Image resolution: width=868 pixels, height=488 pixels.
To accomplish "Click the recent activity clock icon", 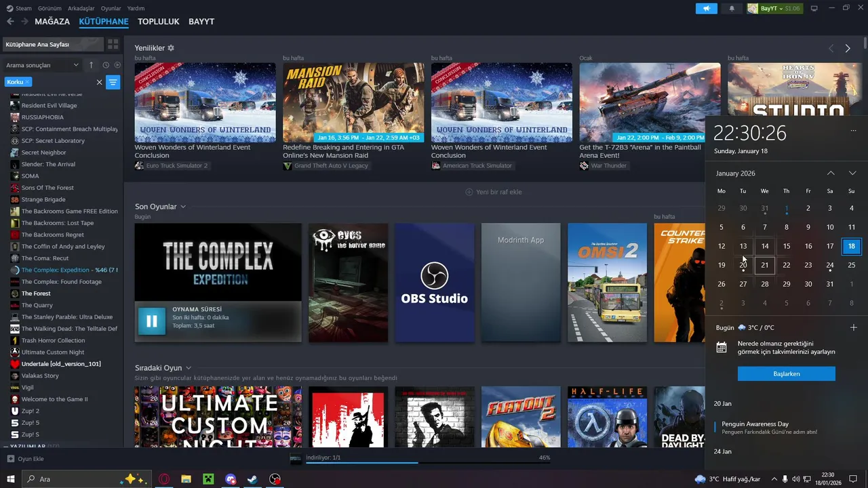I will 106,65.
